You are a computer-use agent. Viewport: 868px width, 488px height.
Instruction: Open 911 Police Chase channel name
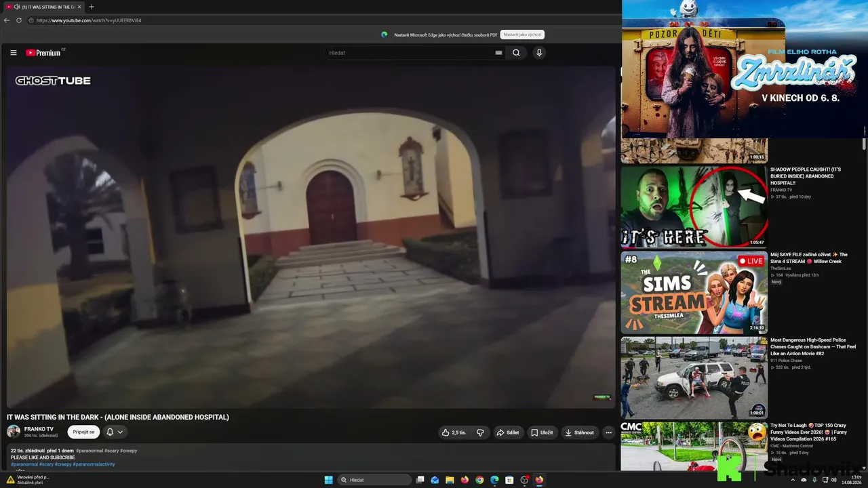[x=785, y=361]
